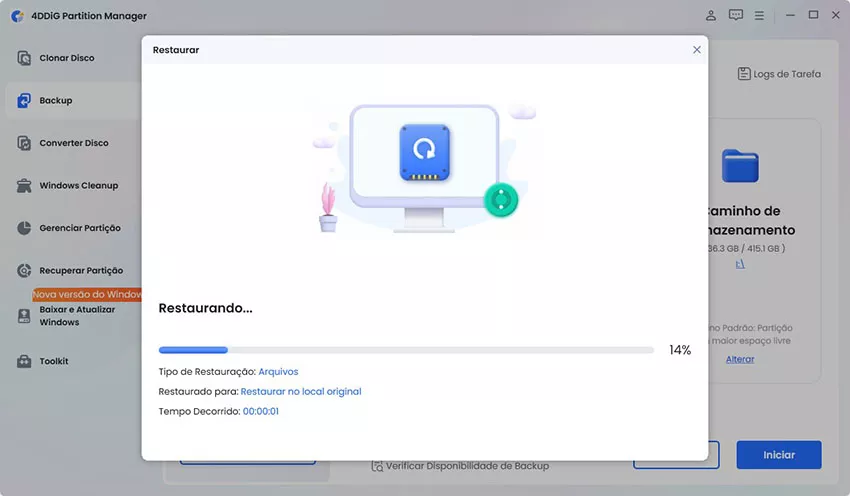Click the Verificar Disponibilidade search icon
The height and width of the screenshot is (496, 850).
377,466
